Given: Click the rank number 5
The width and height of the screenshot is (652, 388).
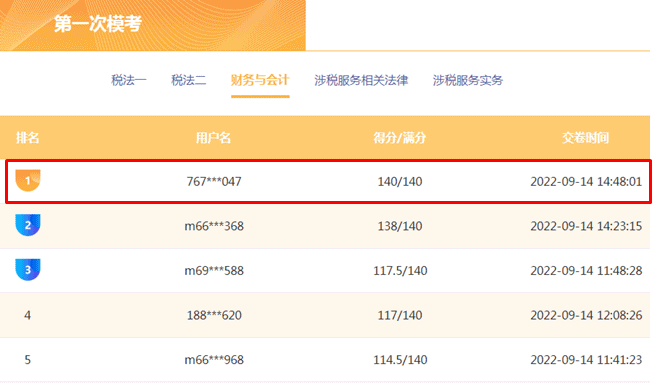Looking at the screenshot, I should tap(27, 360).
